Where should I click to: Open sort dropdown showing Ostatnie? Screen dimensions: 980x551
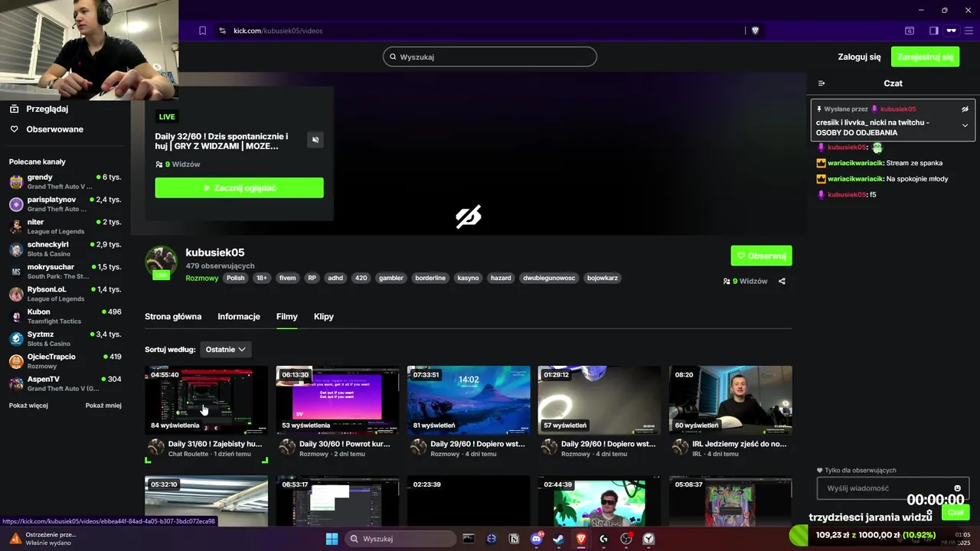225,350
